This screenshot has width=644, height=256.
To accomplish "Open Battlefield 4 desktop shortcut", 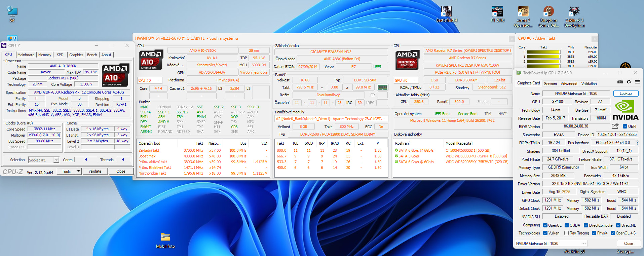I will 446,14.
